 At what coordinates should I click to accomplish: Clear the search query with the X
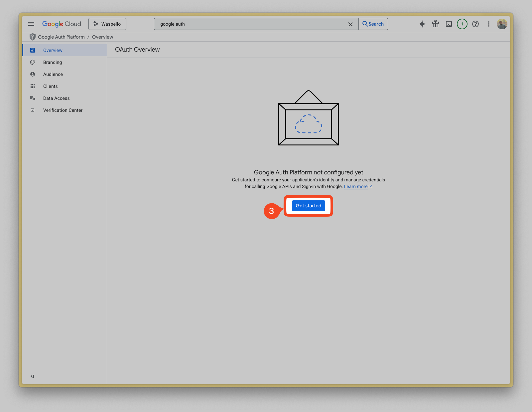tap(350, 24)
